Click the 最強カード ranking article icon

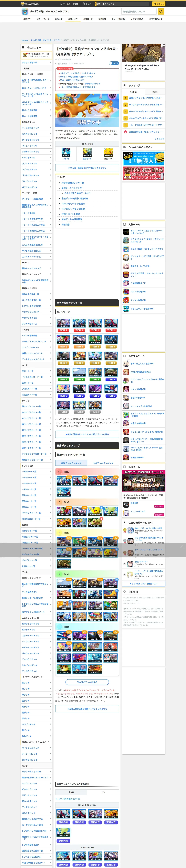tap(87, 153)
